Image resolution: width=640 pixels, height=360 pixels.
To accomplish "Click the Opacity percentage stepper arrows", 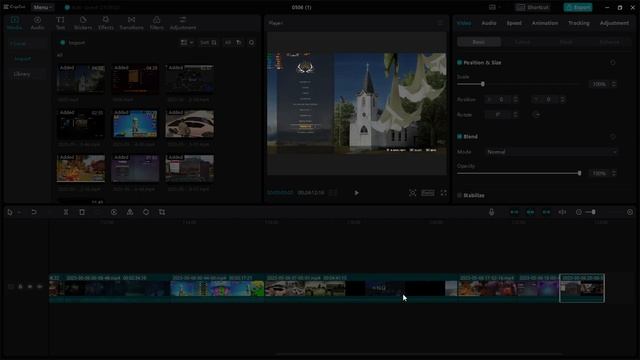I will [x=613, y=173].
